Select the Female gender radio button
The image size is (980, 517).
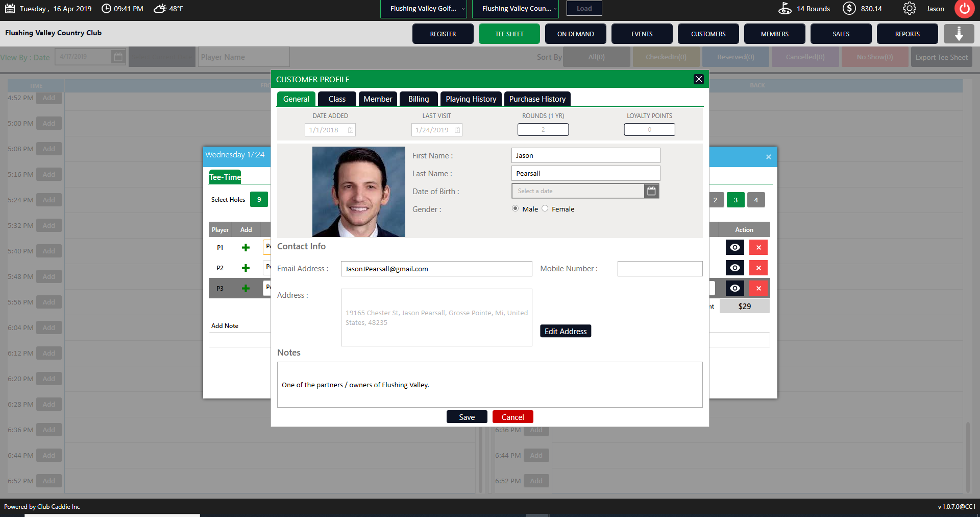tap(545, 208)
